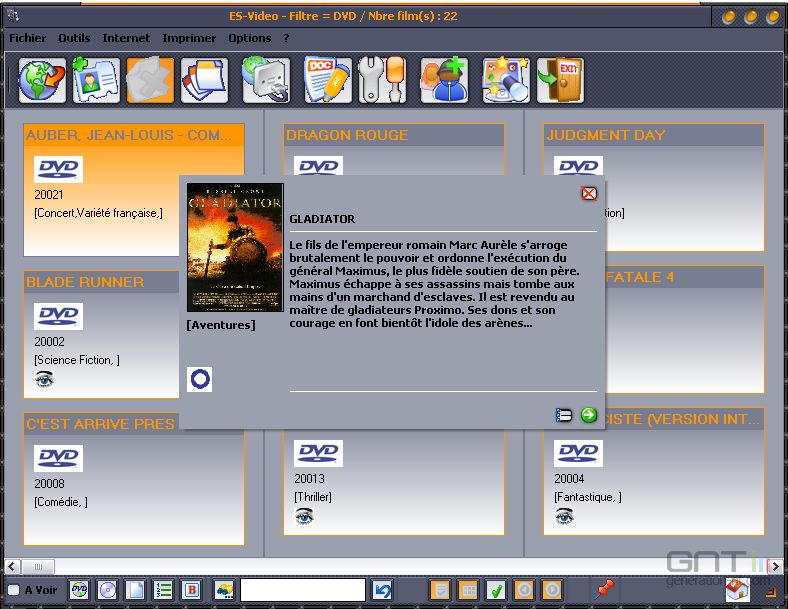Viewport: 788px width, 609px height.
Task: Click the EXIT door toolbar icon
Action: 560,80
